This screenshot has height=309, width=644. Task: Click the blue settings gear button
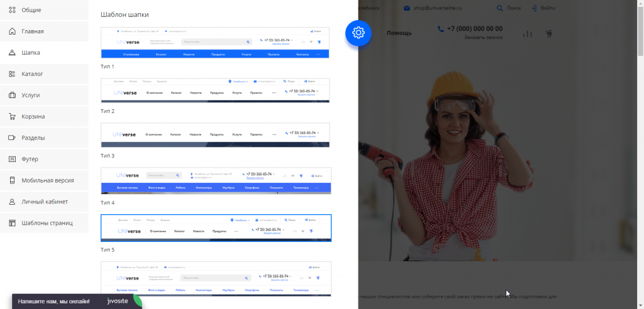[x=358, y=33]
